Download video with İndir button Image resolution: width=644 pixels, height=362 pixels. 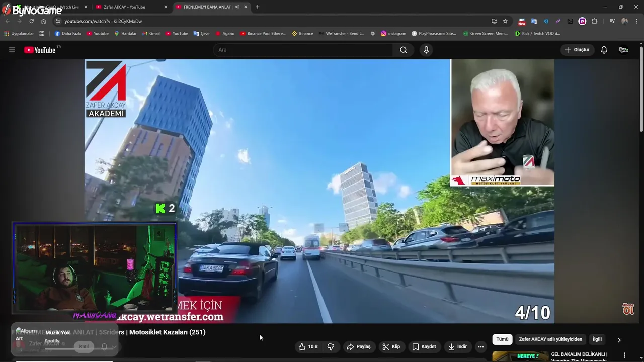(x=457, y=346)
